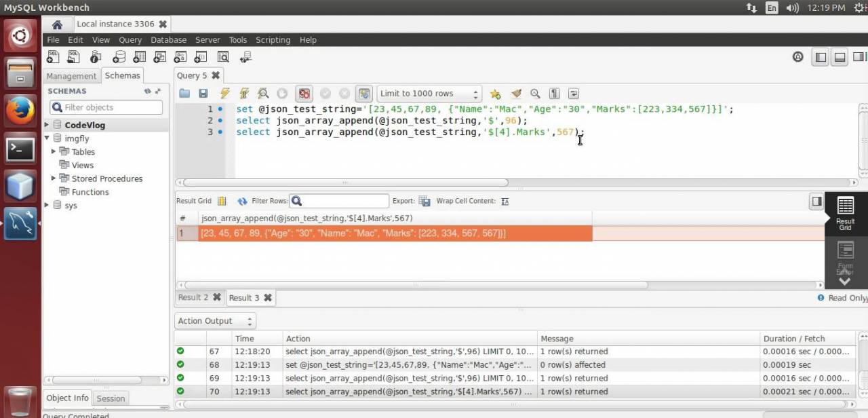The width and height of the screenshot is (868, 418).
Task: Toggle invisible characters display (pilcrow icon)
Action: tap(554, 94)
